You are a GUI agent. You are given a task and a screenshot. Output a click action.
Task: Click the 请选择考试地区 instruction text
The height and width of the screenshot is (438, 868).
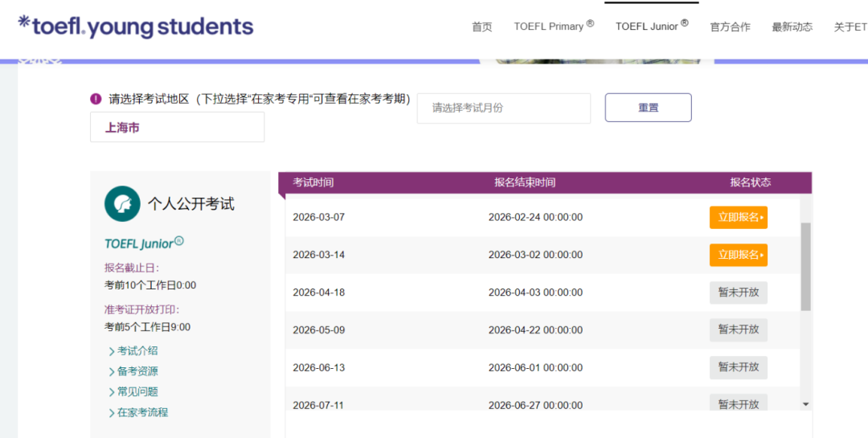260,100
